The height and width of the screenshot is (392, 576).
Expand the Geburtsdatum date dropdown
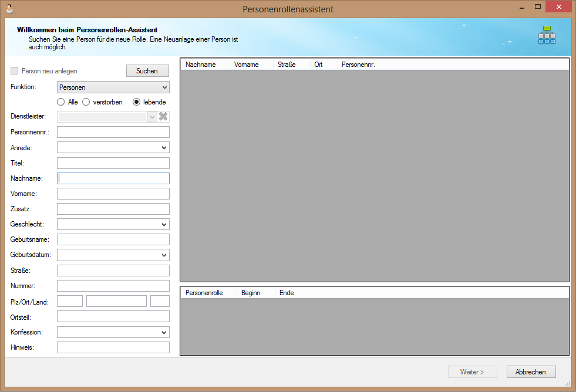[113, 255]
